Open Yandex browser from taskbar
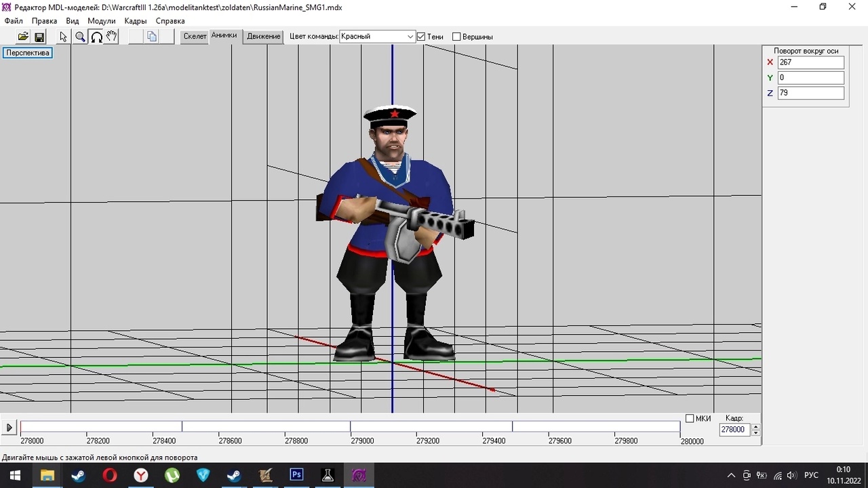This screenshot has width=868, height=488. click(140, 475)
